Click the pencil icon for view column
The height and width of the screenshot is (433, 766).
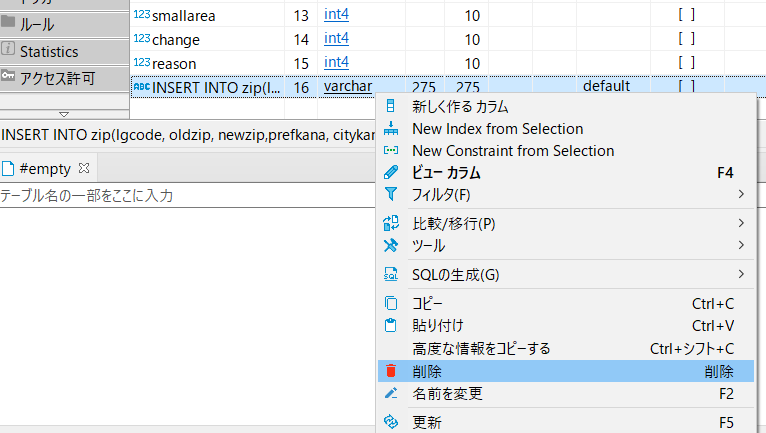(x=390, y=173)
